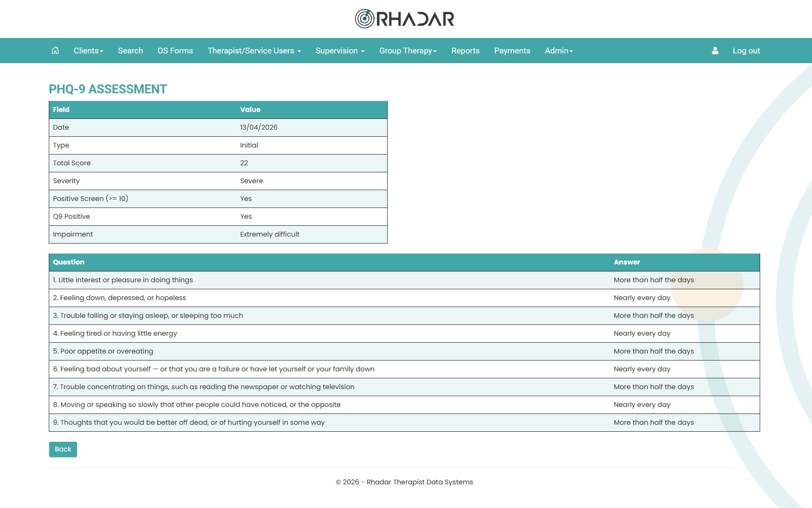
Task: Click the Total Score field label
Action: point(72,163)
